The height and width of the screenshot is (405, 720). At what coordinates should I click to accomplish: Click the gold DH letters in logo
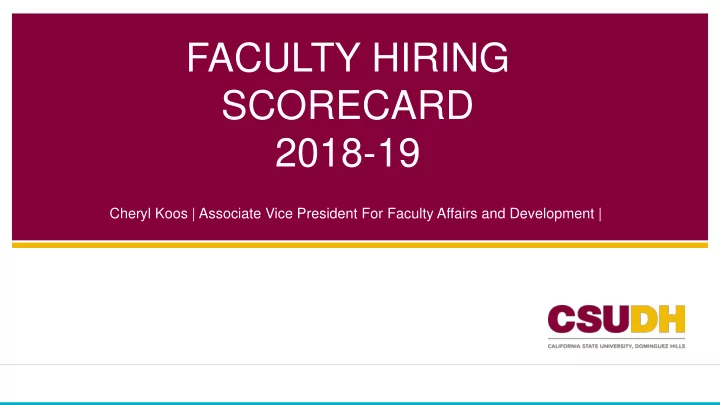coord(658,319)
